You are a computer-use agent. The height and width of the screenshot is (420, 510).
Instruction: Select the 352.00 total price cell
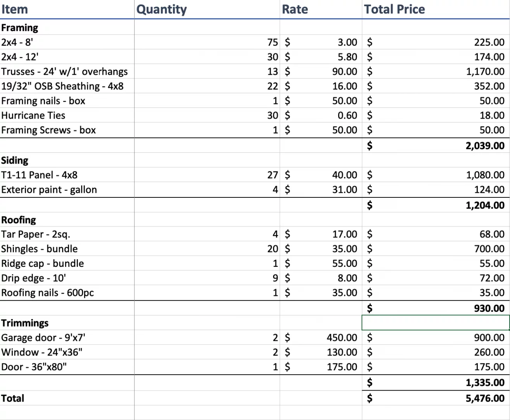[436, 86]
